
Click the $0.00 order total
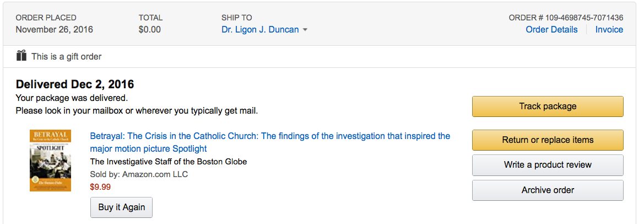point(150,29)
